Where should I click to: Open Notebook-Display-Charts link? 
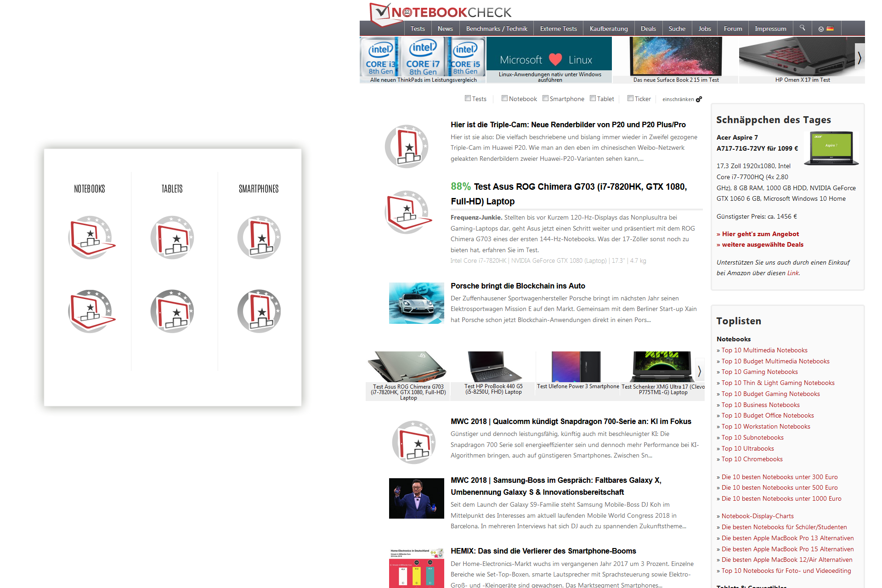[x=758, y=516]
